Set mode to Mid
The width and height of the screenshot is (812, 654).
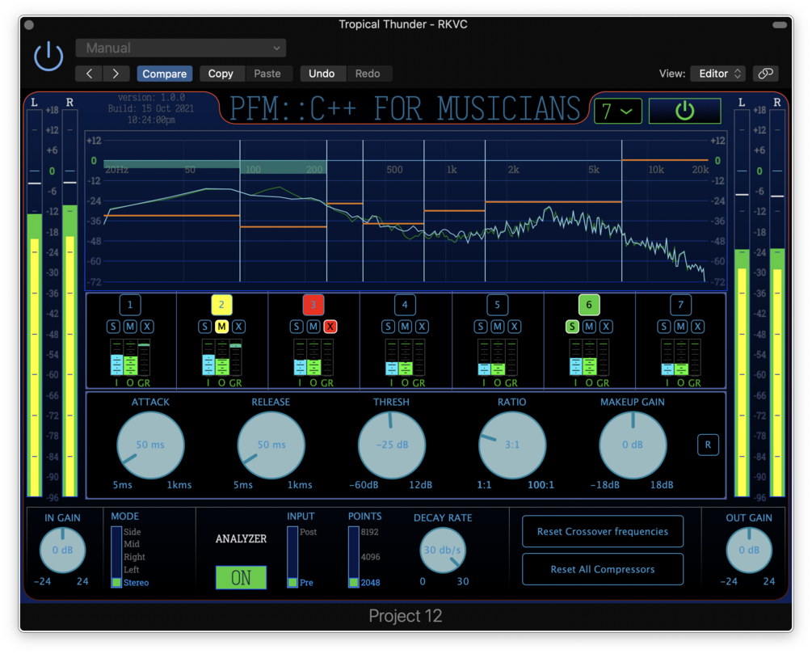pos(132,544)
